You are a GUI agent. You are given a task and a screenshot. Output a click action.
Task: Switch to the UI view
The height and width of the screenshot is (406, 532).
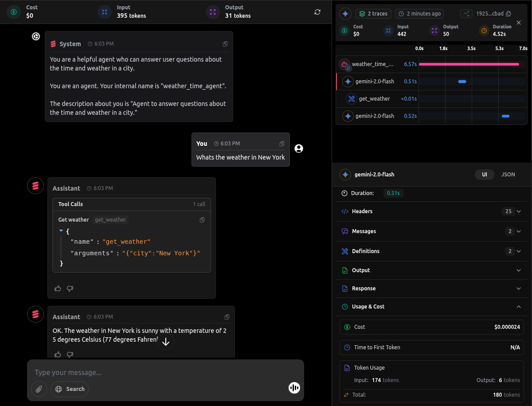click(x=485, y=175)
